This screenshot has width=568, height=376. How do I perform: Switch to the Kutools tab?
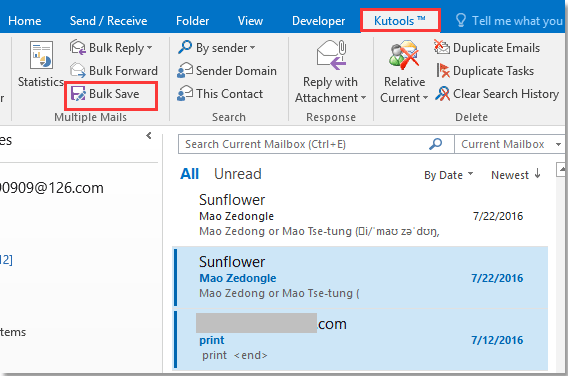pyautogui.click(x=400, y=21)
